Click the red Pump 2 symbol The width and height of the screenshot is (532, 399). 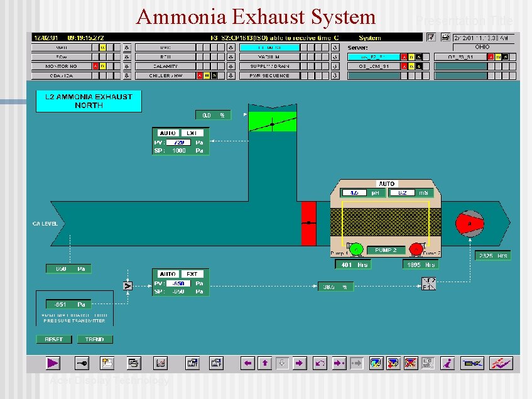[416, 249]
